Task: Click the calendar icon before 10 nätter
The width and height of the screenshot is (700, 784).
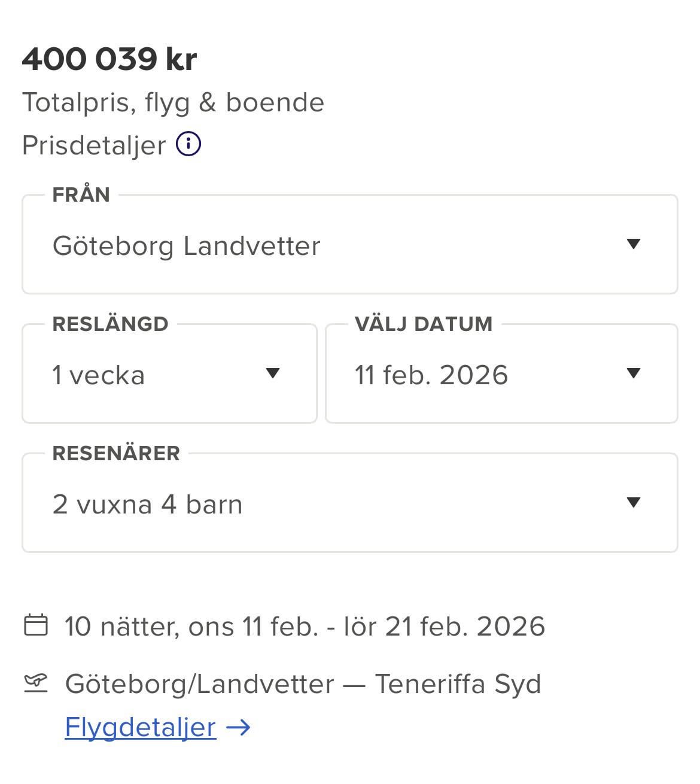Action: [36, 625]
